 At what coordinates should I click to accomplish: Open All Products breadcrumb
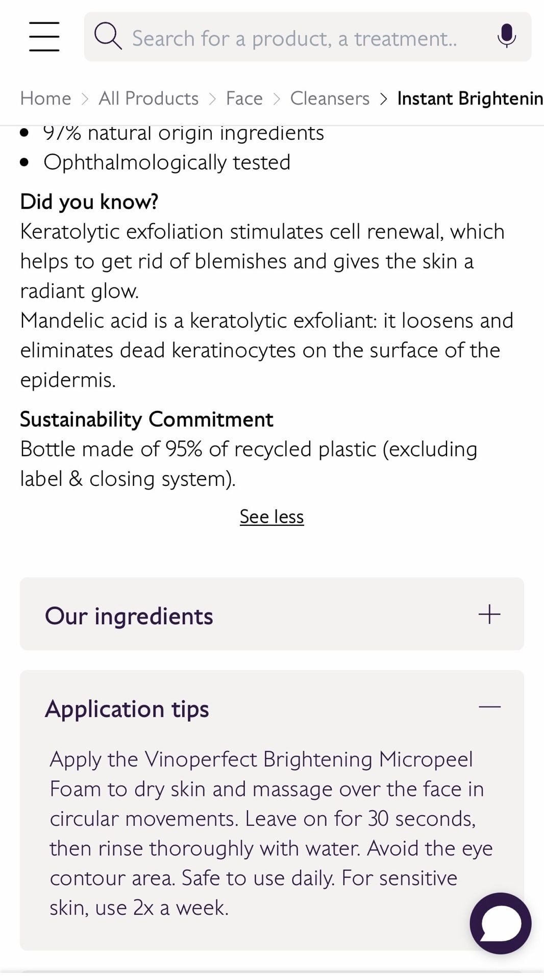coord(149,98)
